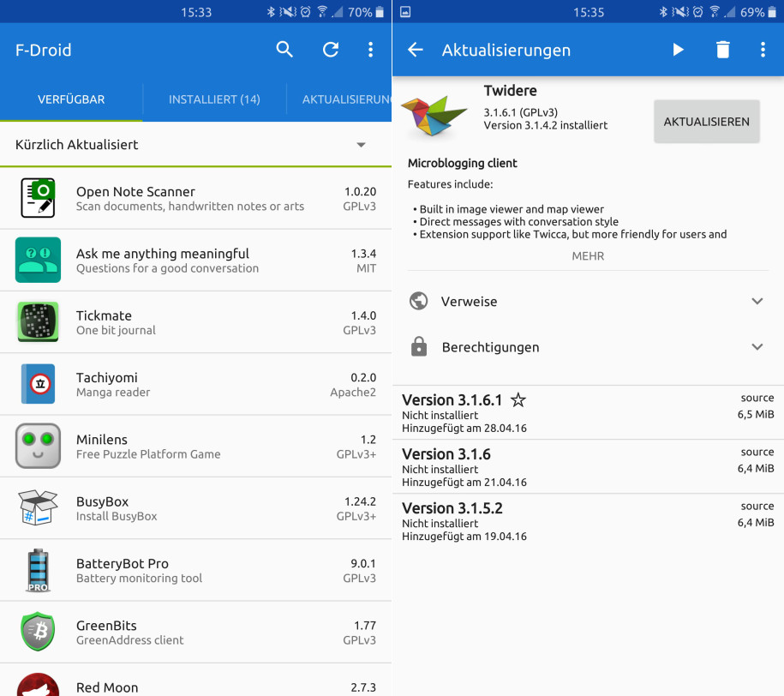Tap the lock icon next to Berechtigungen
784x696 pixels.
coord(419,347)
